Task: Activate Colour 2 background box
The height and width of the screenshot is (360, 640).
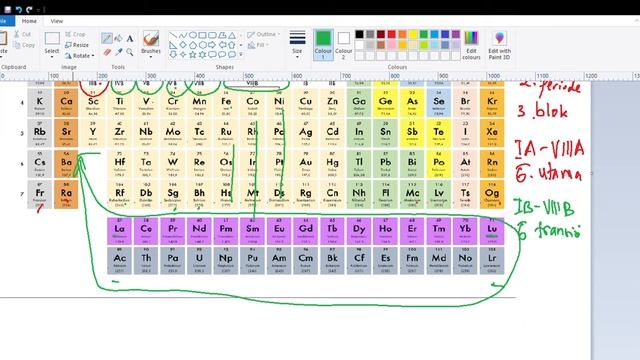Action: pos(343,45)
